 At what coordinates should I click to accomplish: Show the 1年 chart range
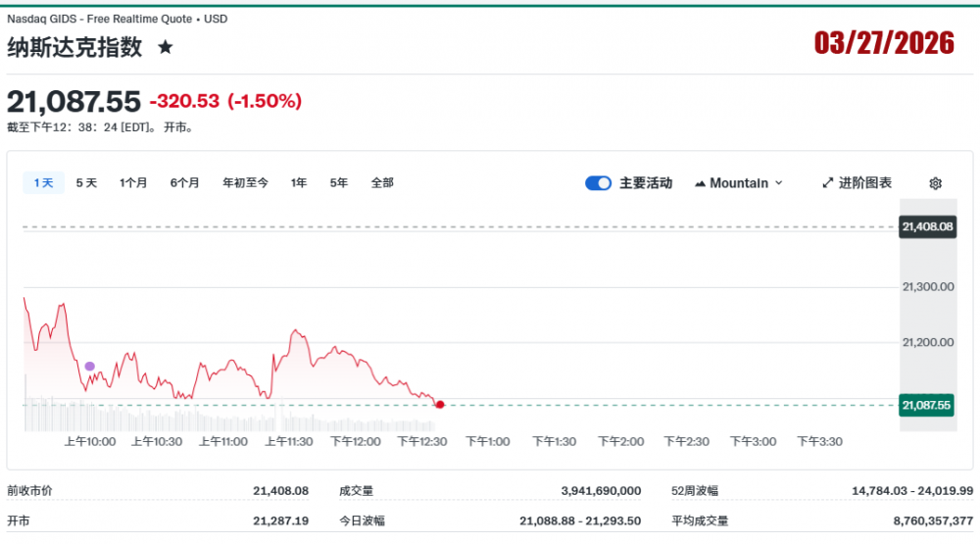tap(299, 182)
